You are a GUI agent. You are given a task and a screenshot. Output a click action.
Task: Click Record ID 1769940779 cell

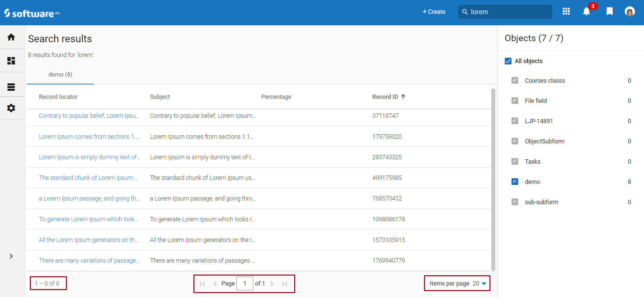[389, 261]
